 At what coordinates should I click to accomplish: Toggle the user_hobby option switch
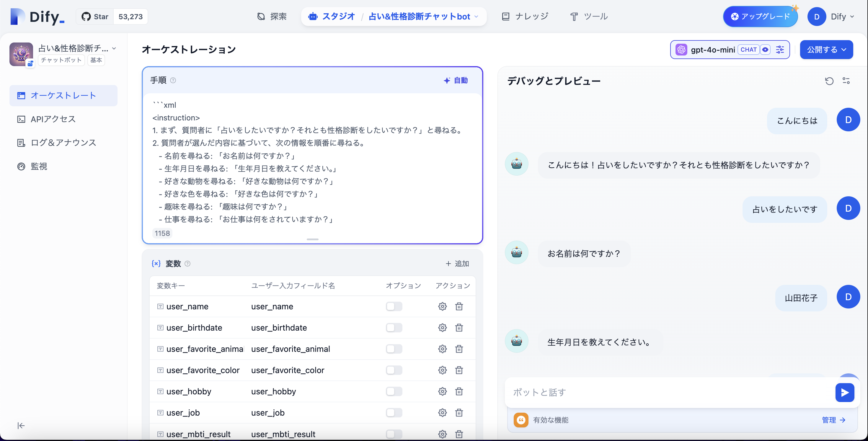[x=394, y=391]
